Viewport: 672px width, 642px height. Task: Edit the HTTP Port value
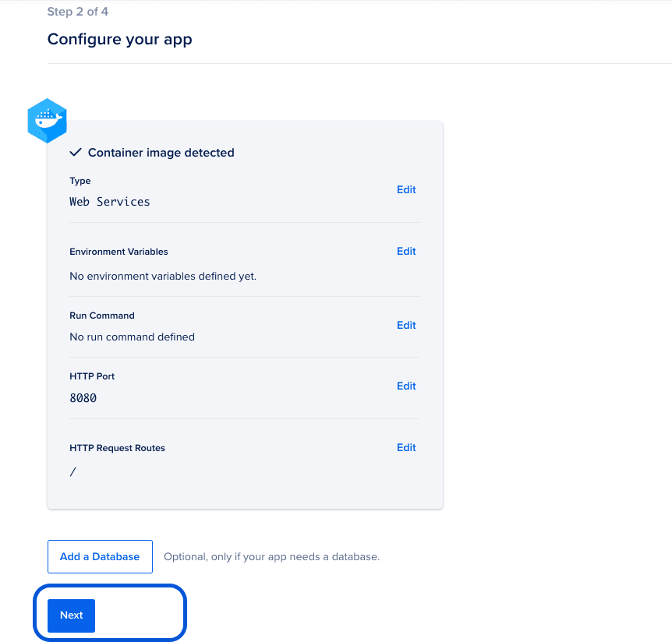point(406,386)
